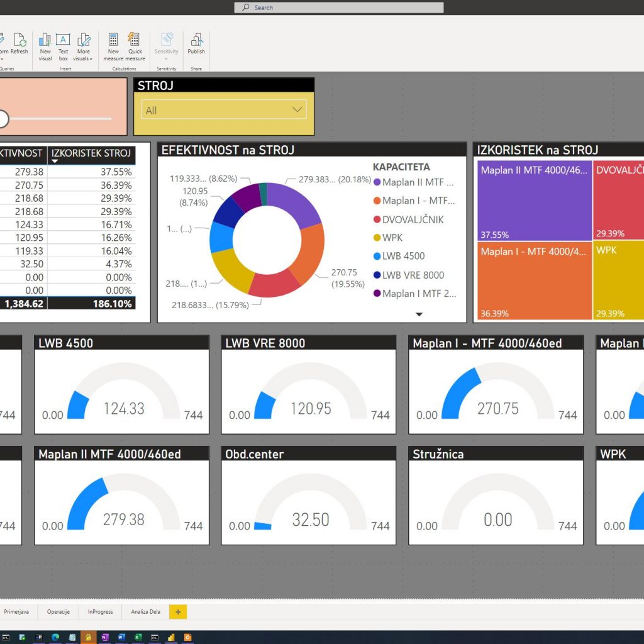Switch to the Operacije page tab
Image resolution: width=644 pixels, height=644 pixels.
pos(58,611)
